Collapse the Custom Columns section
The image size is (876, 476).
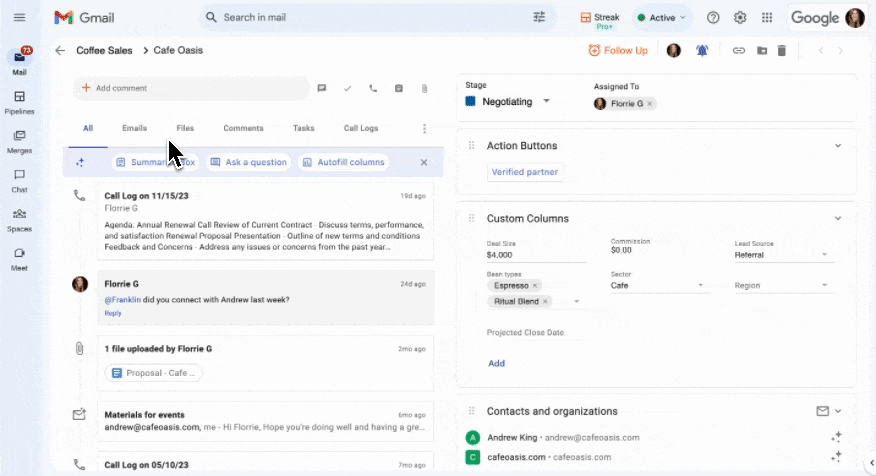(x=838, y=218)
